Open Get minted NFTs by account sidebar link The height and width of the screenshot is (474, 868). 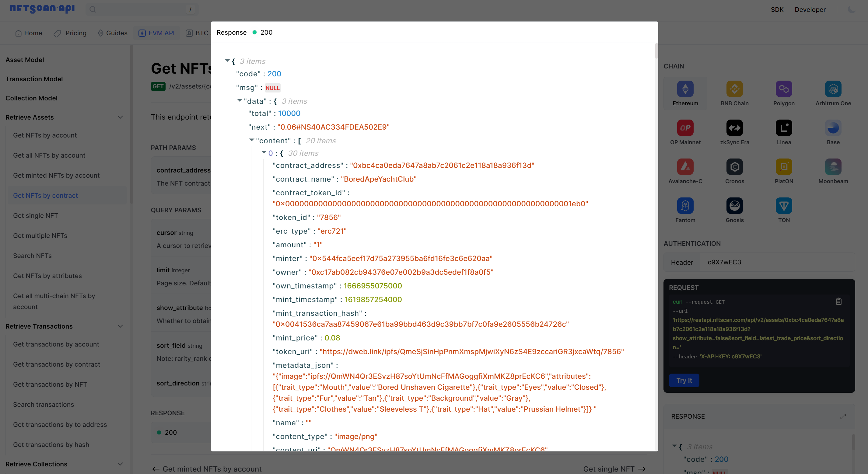coord(56,176)
